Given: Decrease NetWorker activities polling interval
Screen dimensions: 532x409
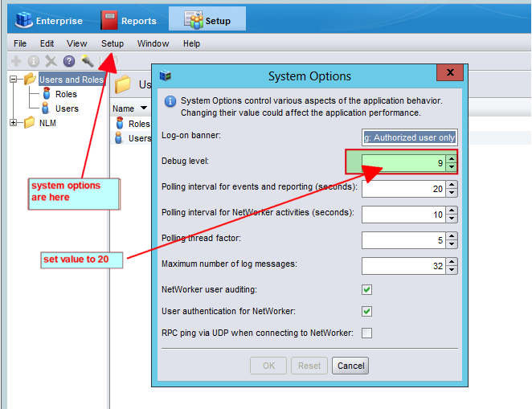Looking at the screenshot, I should tap(452, 219).
